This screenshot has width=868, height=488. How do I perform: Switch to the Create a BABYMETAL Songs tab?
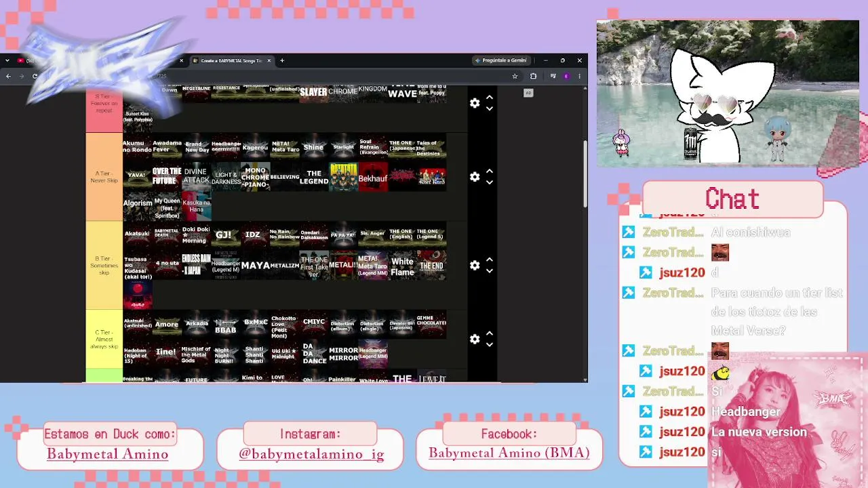click(231, 60)
